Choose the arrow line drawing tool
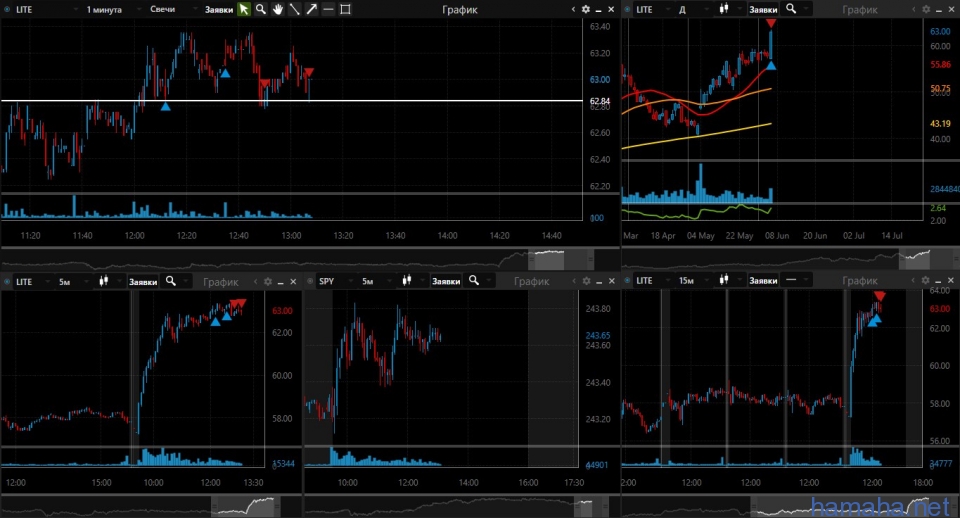 (x=311, y=9)
